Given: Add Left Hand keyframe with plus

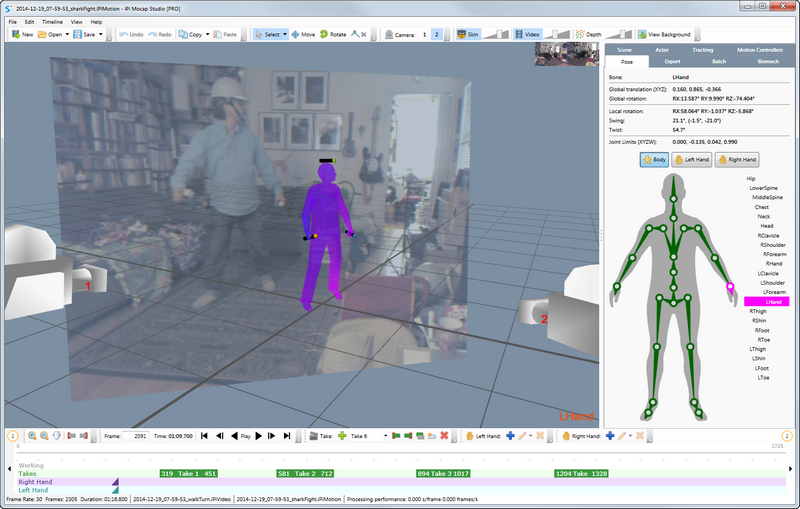Looking at the screenshot, I should click(x=510, y=436).
